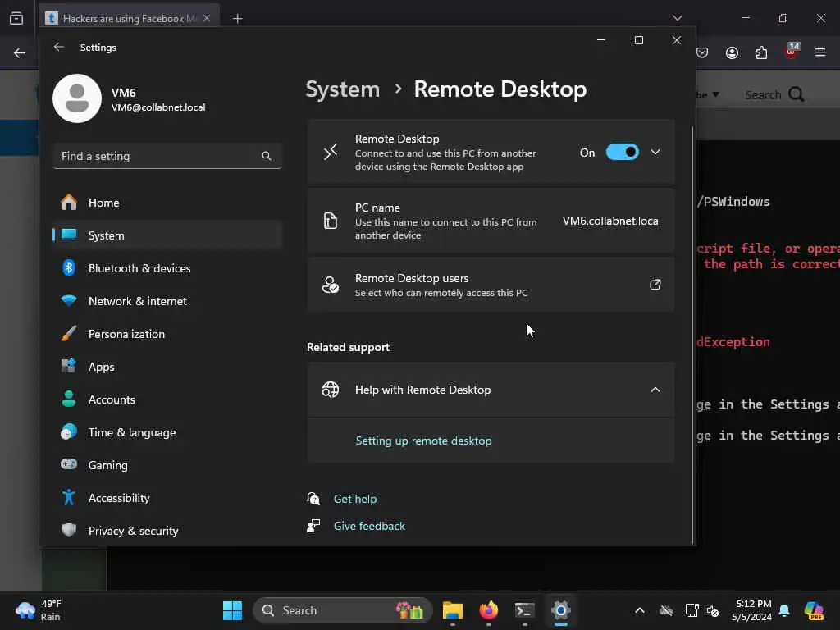Screen dimensions: 840x630
Task: Click the Remote Desktop users row
Action: [491, 285]
